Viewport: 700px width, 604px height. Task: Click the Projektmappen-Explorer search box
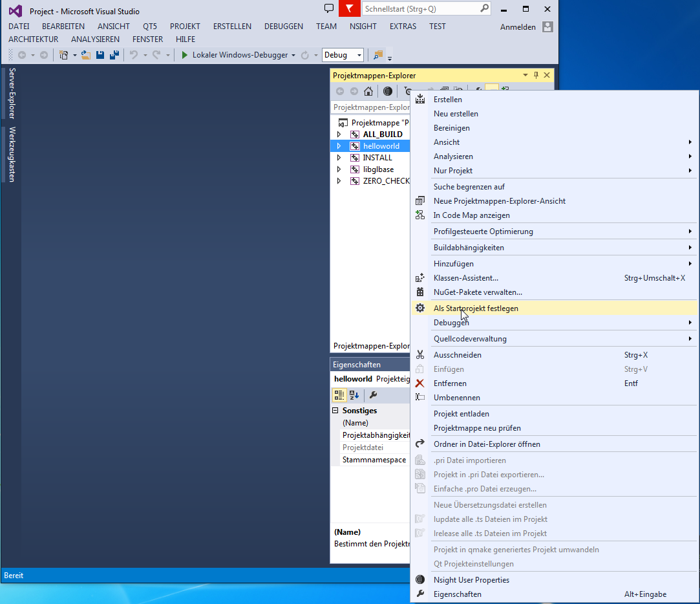pos(370,107)
